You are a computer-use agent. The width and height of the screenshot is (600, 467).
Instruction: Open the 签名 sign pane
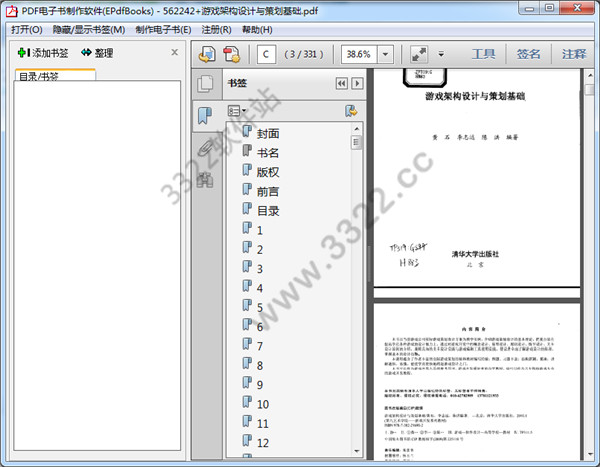click(x=528, y=54)
